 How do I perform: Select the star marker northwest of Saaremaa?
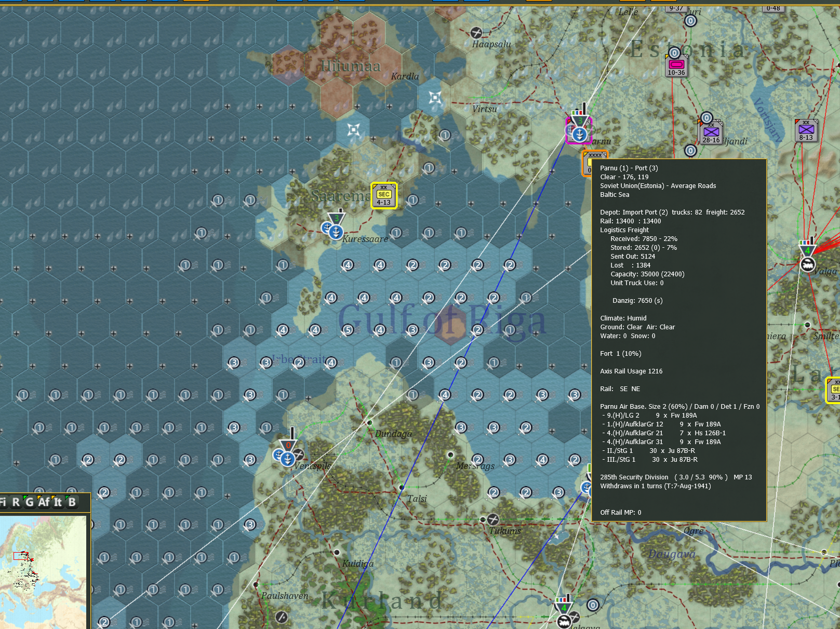[x=353, y=130]
